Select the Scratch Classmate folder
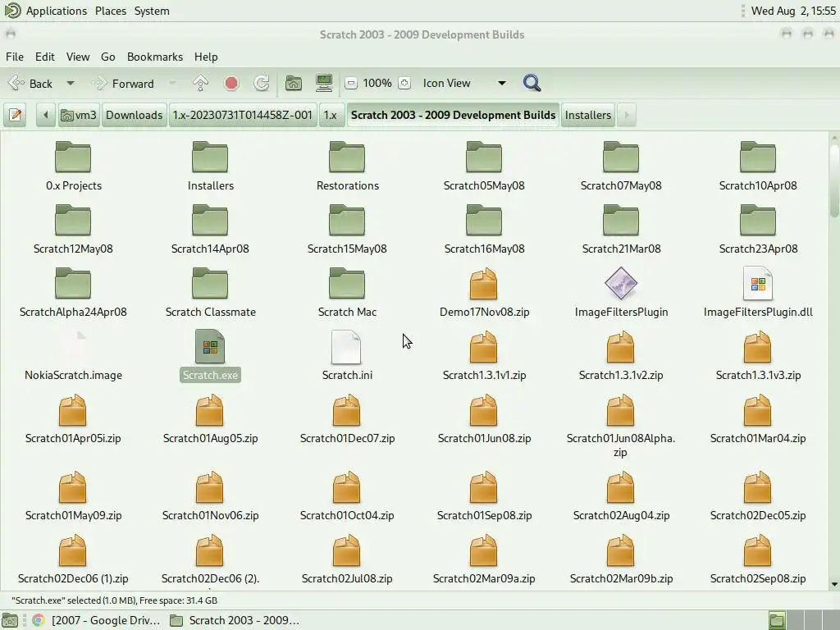 point(210,293)
